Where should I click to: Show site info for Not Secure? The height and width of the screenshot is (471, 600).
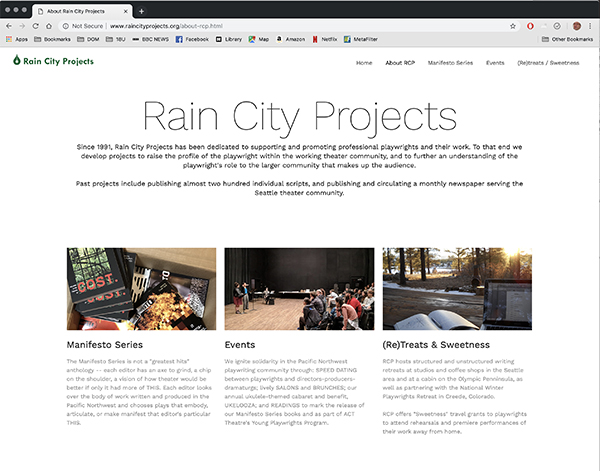[x=81, y=24]
